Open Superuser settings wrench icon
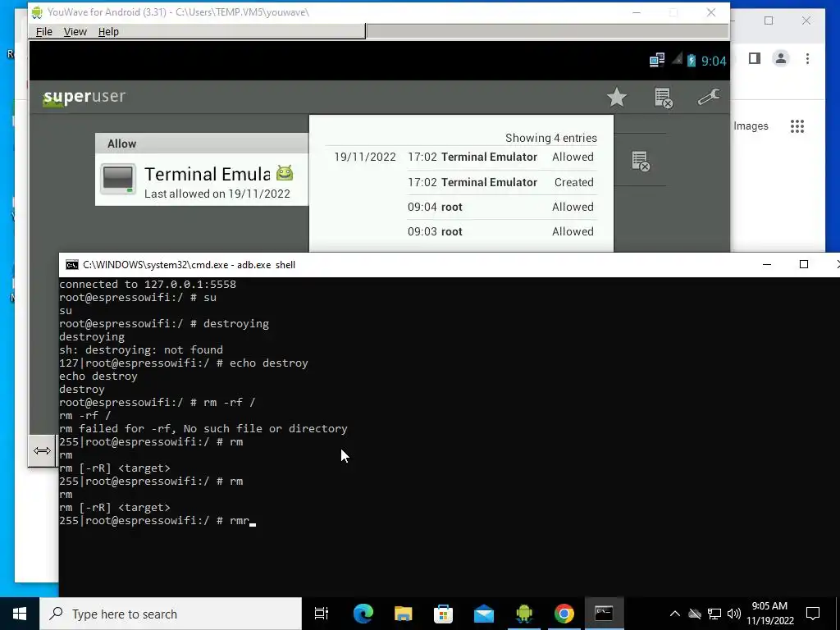The image size is (840, 630). [x=708, y=97]
